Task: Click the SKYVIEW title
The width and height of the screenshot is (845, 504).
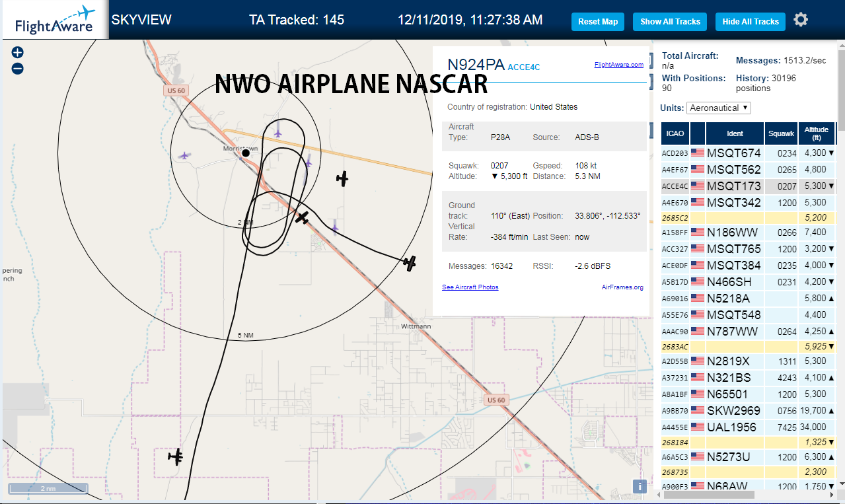Action: (141, 20)
